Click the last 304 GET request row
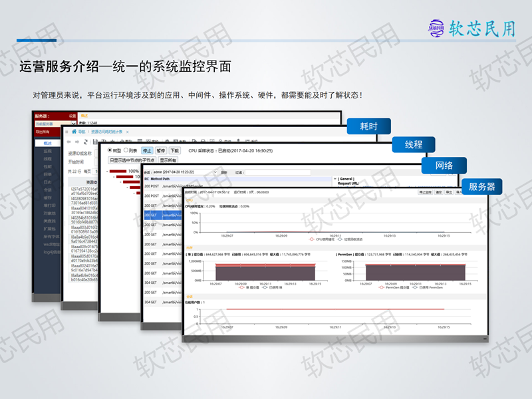The image size is (532, 399). [x=162, y=302]
